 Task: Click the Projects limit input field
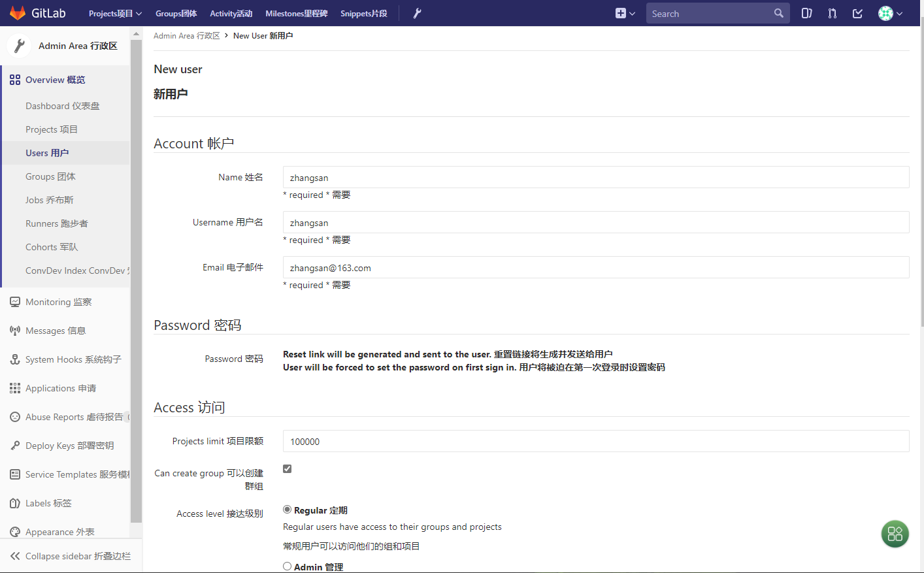[x=596, y=441]
